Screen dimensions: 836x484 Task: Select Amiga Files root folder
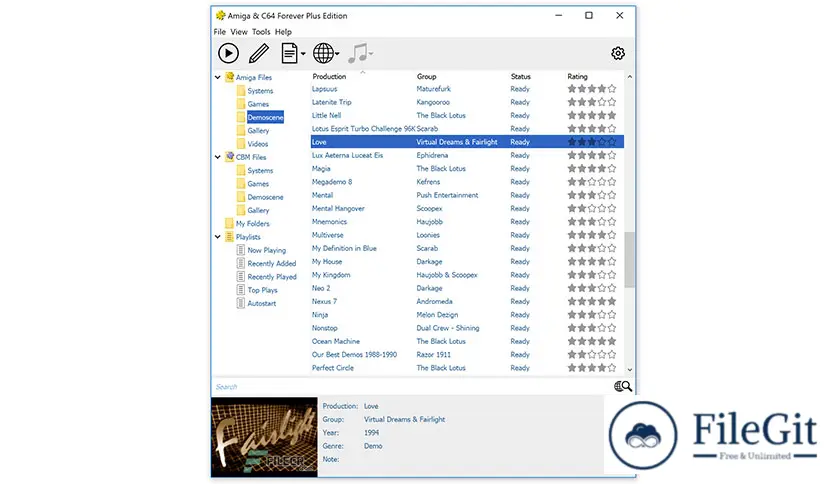click(x=254, y=77)
